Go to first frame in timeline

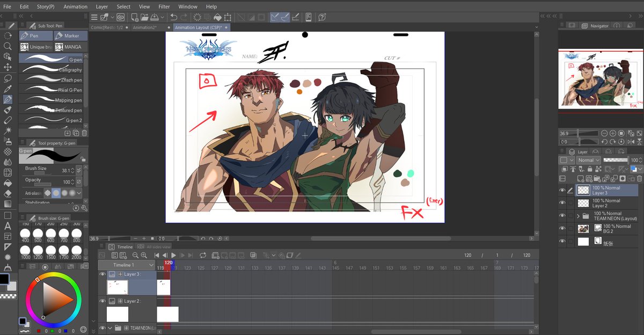click(156, 256)
